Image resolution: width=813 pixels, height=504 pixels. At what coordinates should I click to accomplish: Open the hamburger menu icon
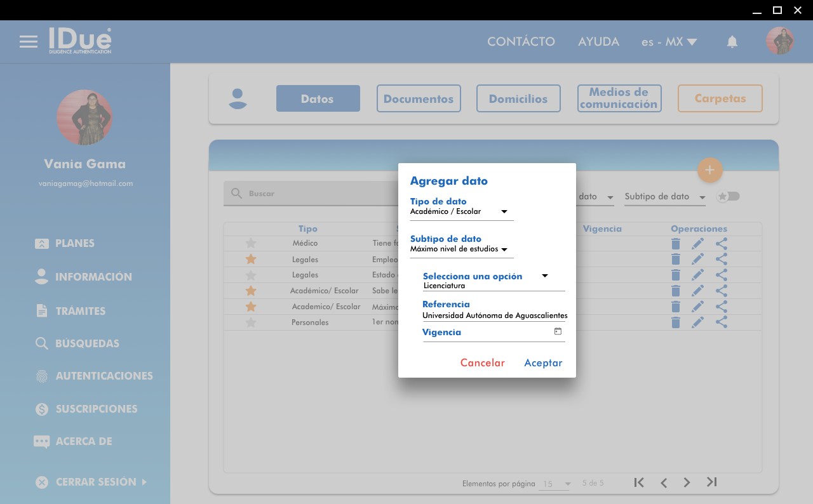(x=28, y=42)
